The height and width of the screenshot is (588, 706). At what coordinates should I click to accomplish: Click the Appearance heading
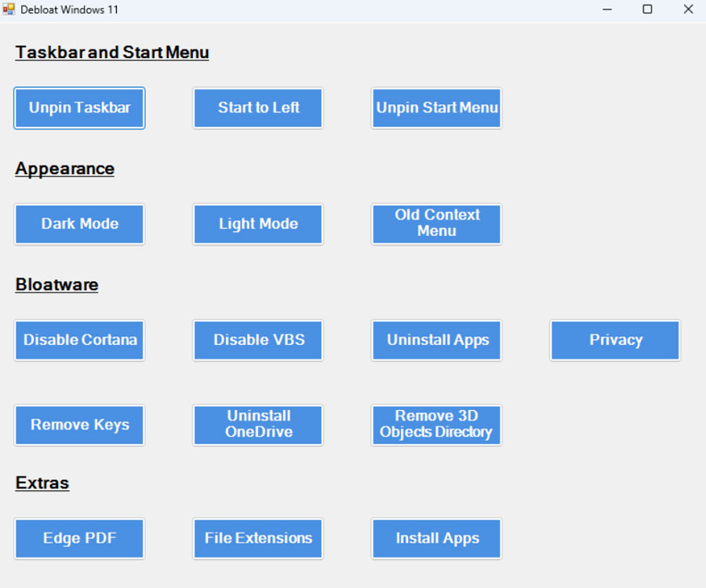click(x=65, y=169)
